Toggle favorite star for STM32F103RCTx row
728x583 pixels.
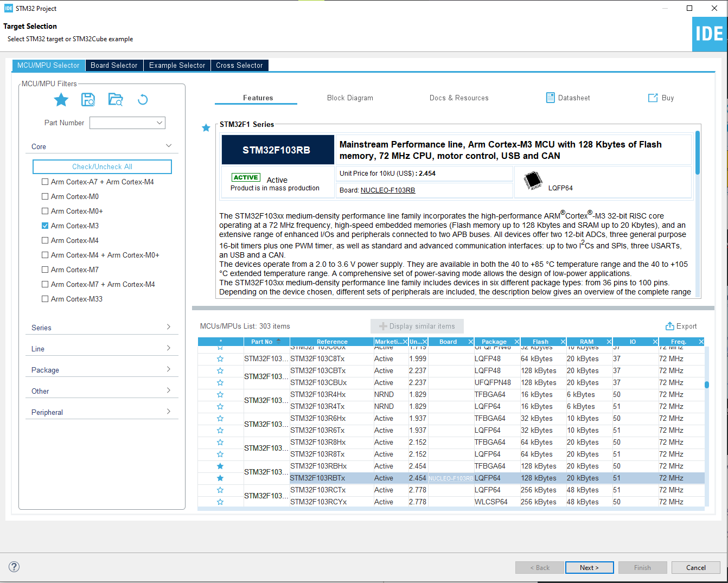point(220,490)
